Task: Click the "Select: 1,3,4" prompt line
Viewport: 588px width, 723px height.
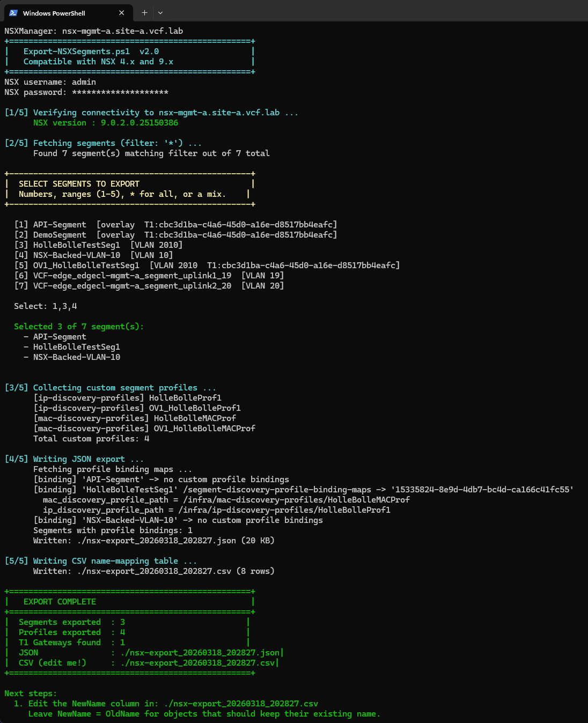Action: 46,306
